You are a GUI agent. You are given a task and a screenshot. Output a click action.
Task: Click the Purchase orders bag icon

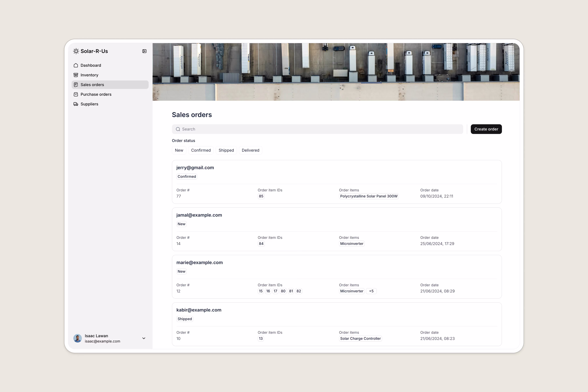point(76,94)
